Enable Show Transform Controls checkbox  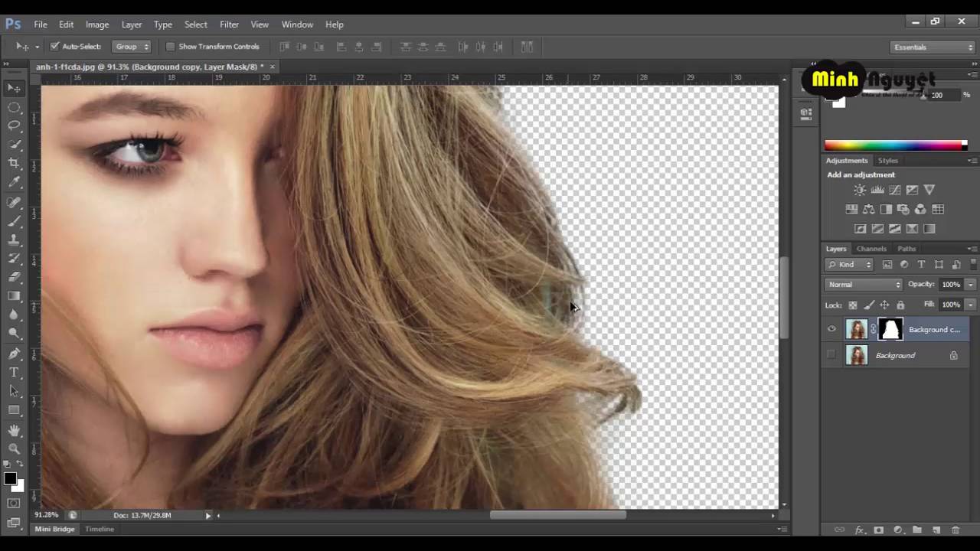click(170, 47)
